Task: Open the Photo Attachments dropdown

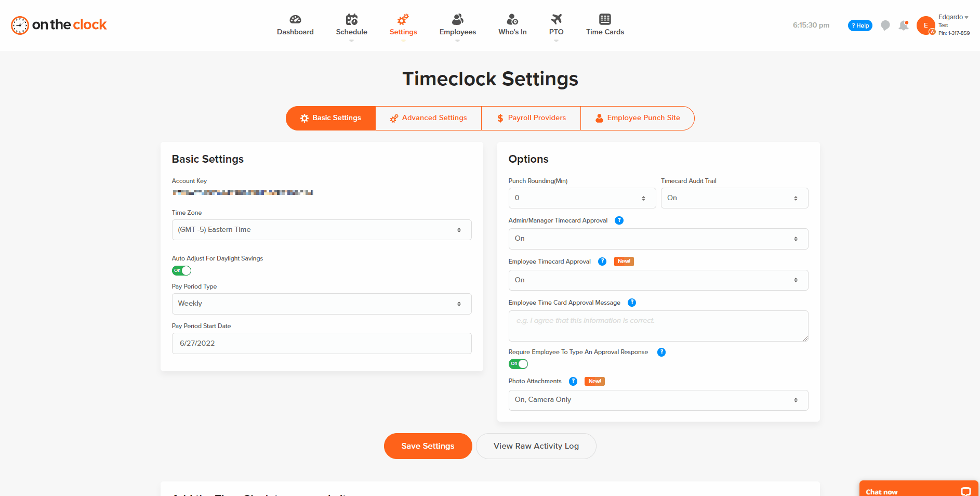Action: pyautogui.click(x=658, y=400)
